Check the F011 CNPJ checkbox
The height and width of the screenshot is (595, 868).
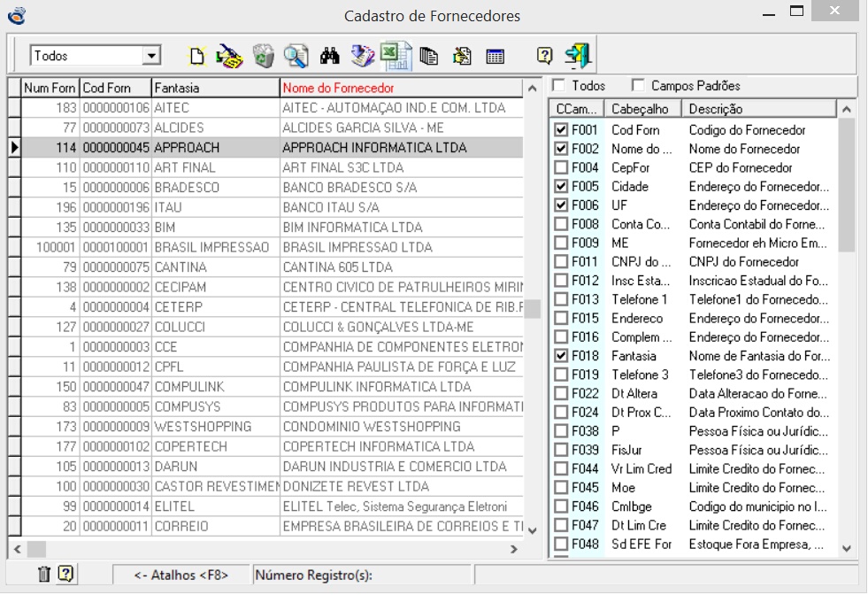coord(561,261)
